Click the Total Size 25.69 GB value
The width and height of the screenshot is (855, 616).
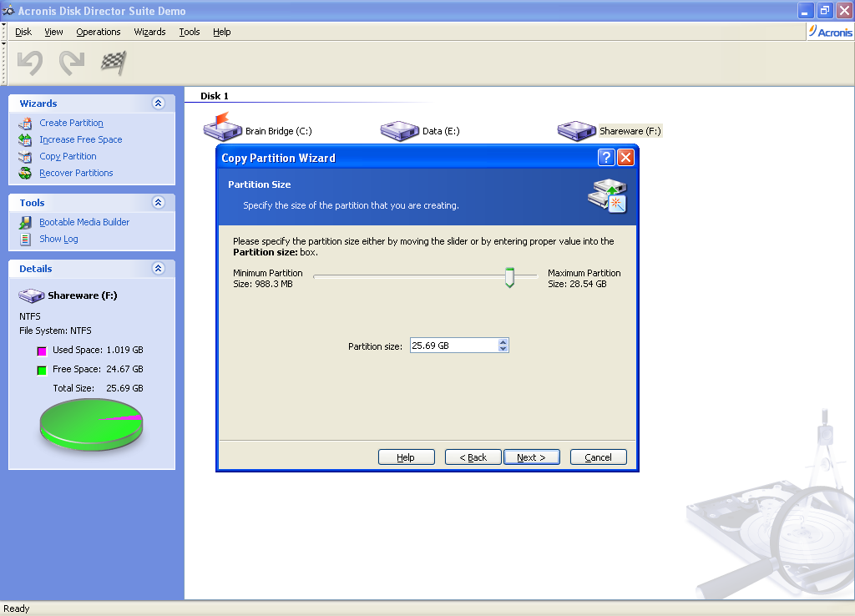click(x=125, y=388)
